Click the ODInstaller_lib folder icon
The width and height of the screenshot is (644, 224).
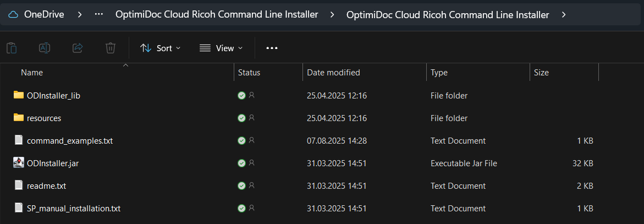coord(19,95)
